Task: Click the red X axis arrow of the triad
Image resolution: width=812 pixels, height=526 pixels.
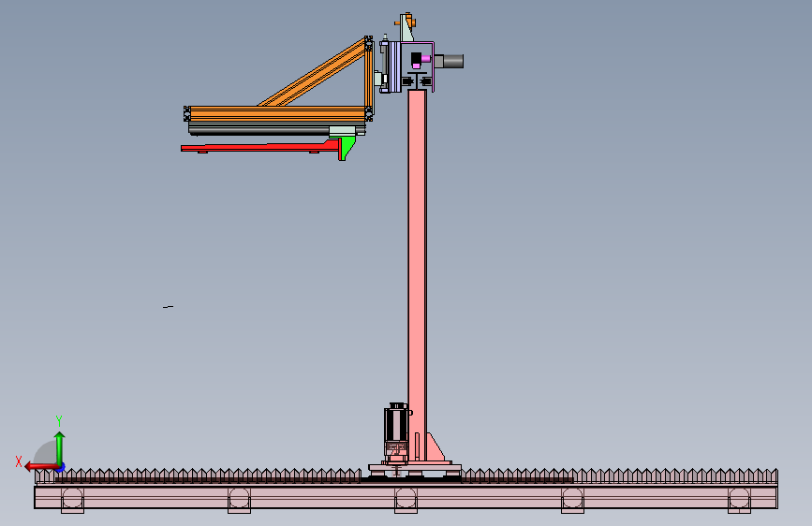Action: point(40,466)
